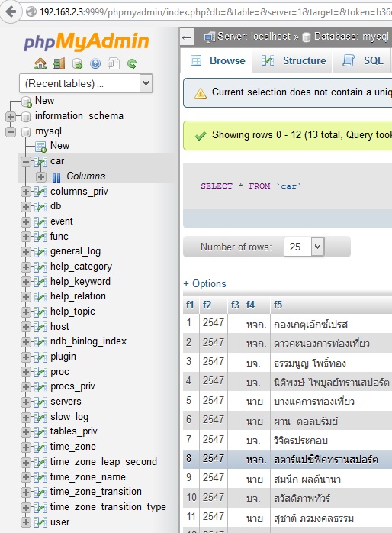This screenshot has height=533, width=392.
Task: Expand the host table node
Action: coord(25,327)
